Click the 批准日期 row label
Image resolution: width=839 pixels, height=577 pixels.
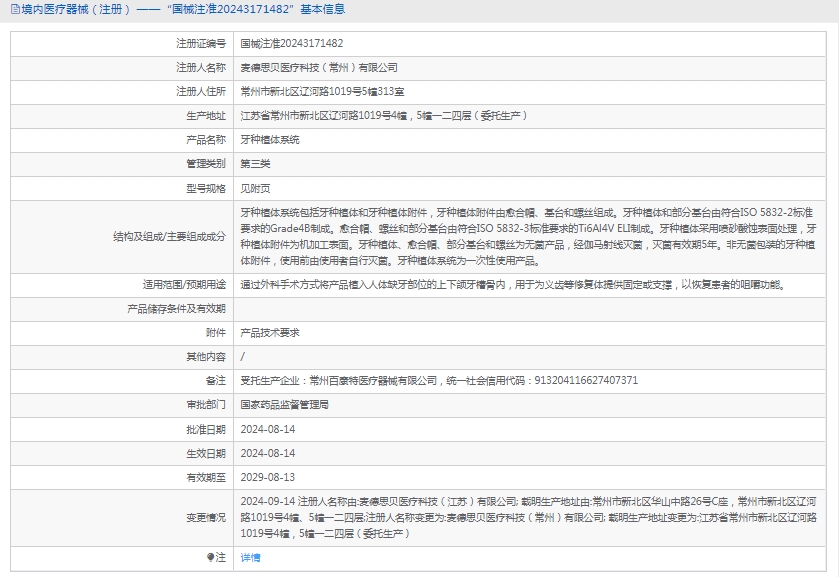click(x=206, y=428)
